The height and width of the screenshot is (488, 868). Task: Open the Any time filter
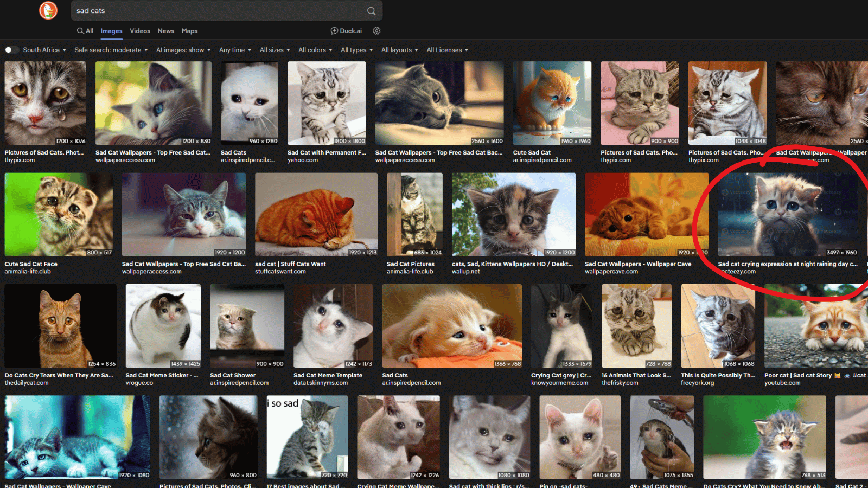pos(235,50)
